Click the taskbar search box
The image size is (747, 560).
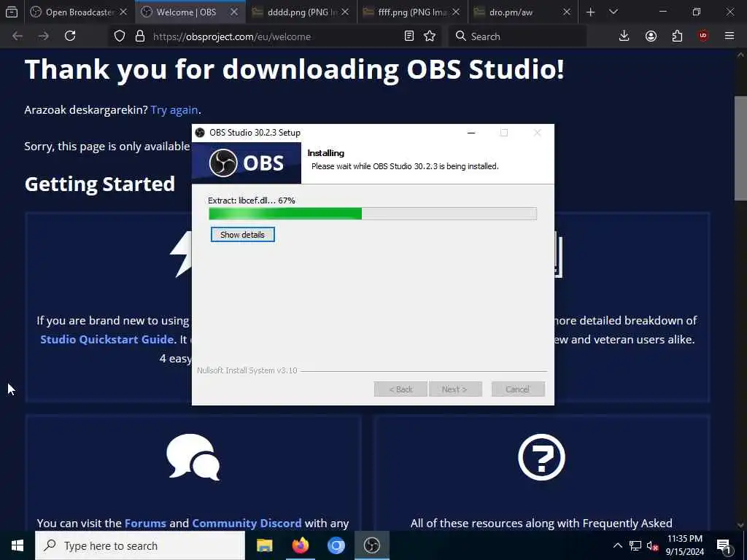[x=140, y=545]
